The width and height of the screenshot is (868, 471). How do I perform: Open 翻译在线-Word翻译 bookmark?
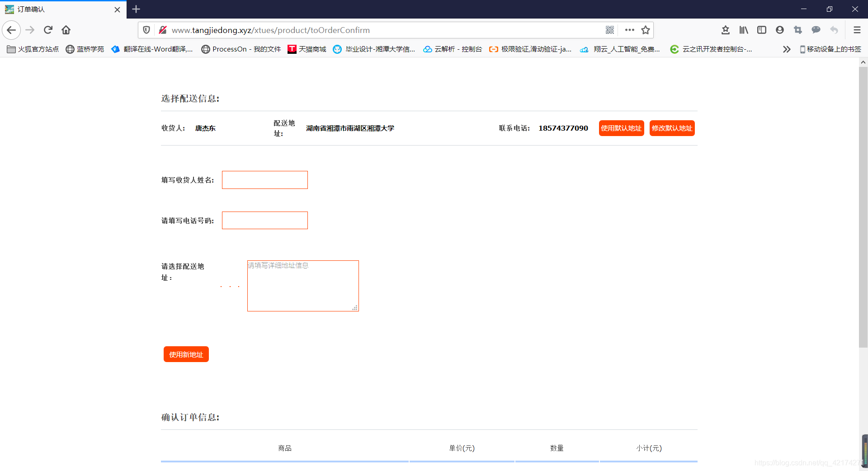pos(152,49)
